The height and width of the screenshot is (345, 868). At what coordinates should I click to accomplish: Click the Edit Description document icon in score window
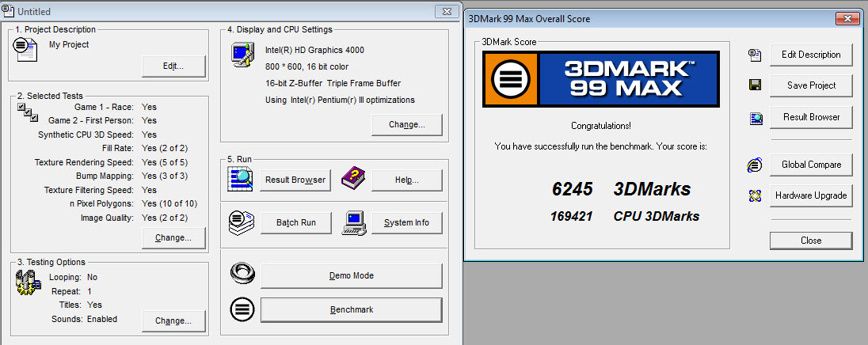tap(755, 54)
